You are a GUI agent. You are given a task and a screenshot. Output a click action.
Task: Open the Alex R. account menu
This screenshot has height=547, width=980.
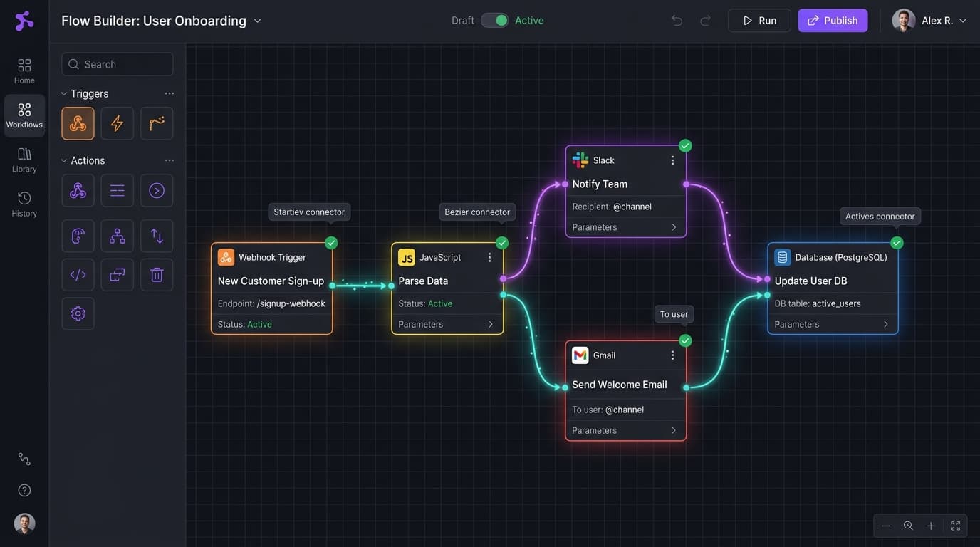click(x=930, y=21)
